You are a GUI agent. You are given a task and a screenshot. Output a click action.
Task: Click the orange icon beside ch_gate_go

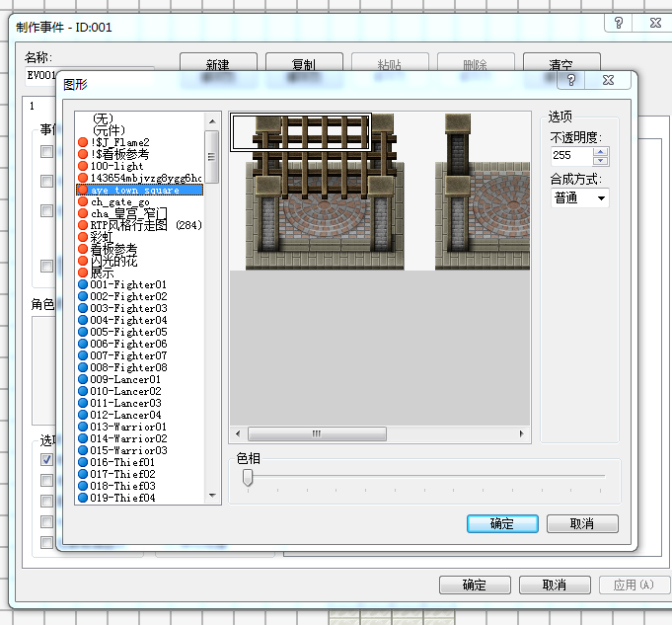[x=83, y=201]
